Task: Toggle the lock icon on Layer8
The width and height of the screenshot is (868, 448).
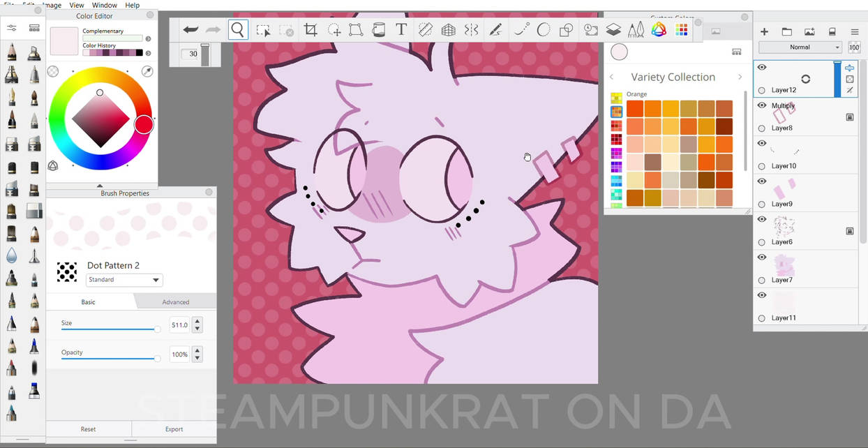Action: [850, 117]
